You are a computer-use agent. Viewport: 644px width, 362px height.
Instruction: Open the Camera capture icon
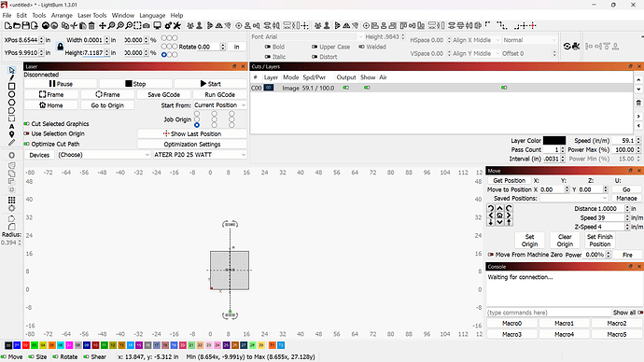click(147, 25)
